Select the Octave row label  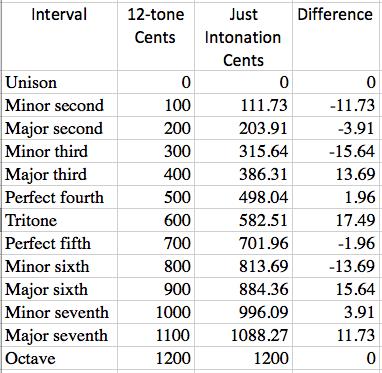pos(60,358)
